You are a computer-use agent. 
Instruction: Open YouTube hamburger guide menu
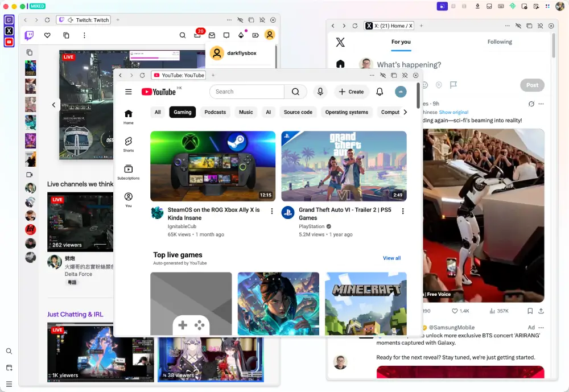(x=129, y=92)
